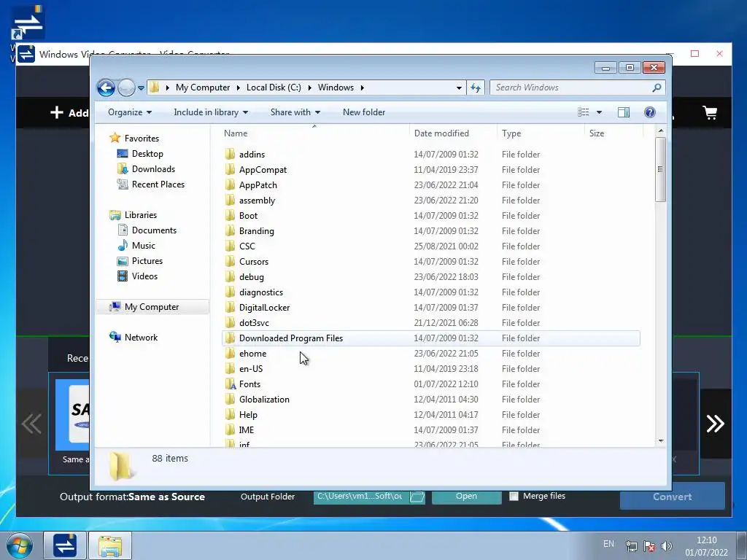Click the Open output folder button
This screenshot has height=560, width=747.
[x=466, y=496]
